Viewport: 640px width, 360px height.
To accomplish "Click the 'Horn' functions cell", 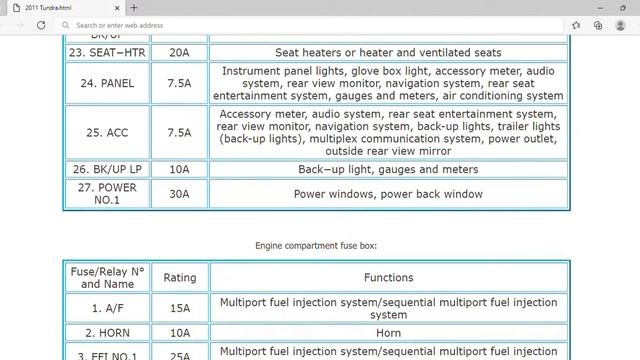I will [388, 333].
